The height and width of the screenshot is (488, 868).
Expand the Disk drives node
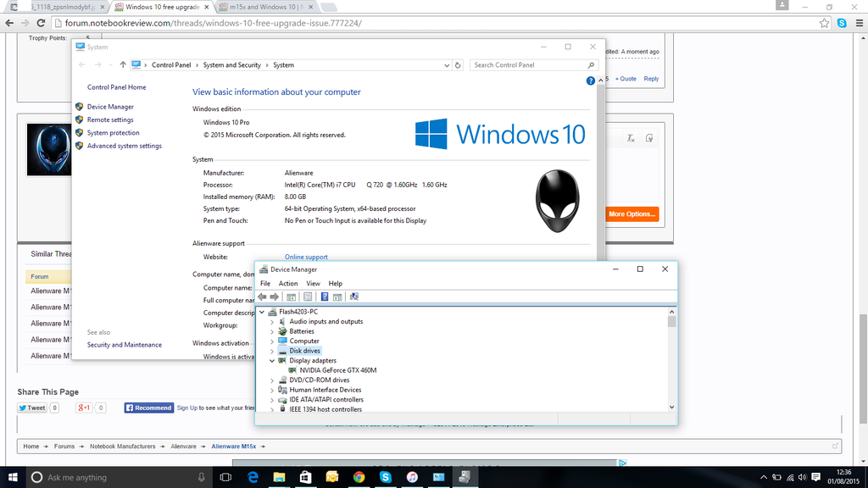pyautogui.click(x=272, y=352)
